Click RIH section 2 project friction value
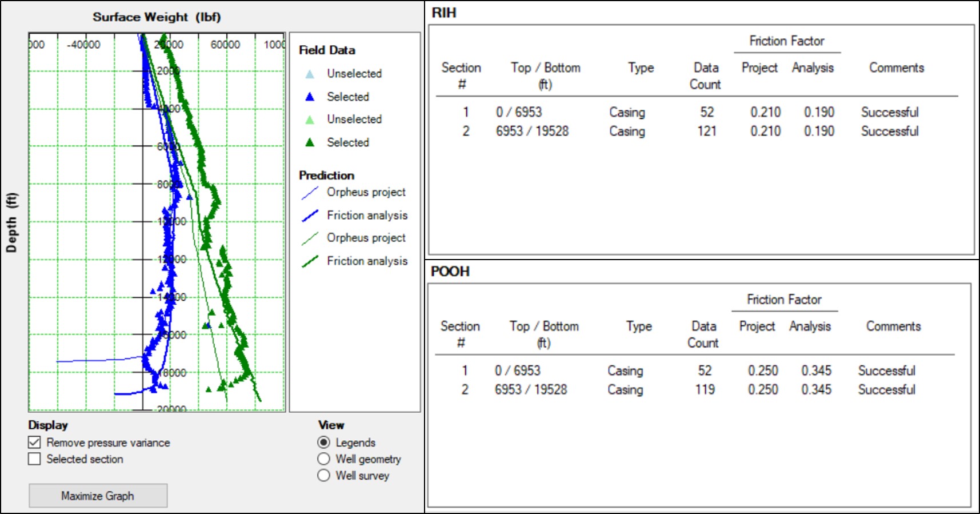980x514 pixels. (x=765, y=131)
